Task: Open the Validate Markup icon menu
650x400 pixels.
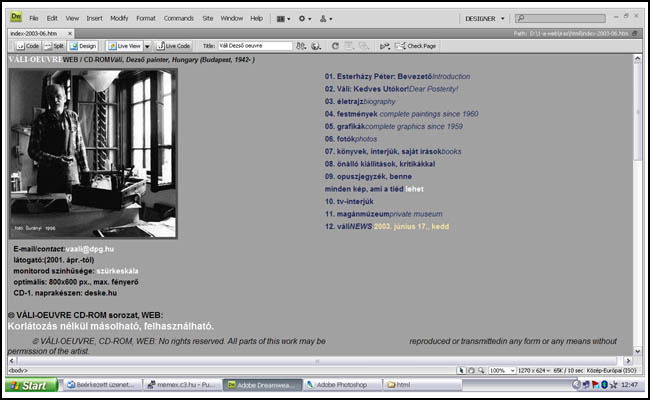Action: click(x=385, y=46)
